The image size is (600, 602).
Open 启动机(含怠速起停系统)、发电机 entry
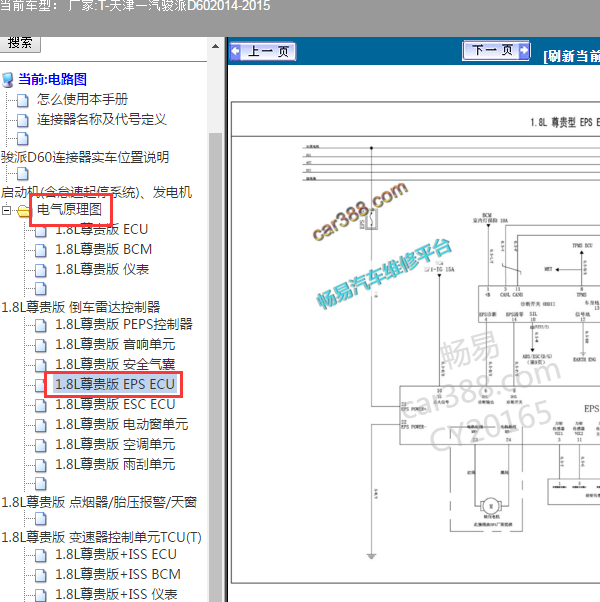pos(96,192)
